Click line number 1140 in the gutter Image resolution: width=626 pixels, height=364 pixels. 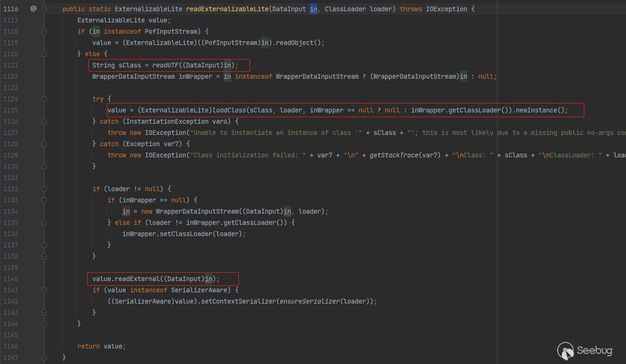(10, 279)
